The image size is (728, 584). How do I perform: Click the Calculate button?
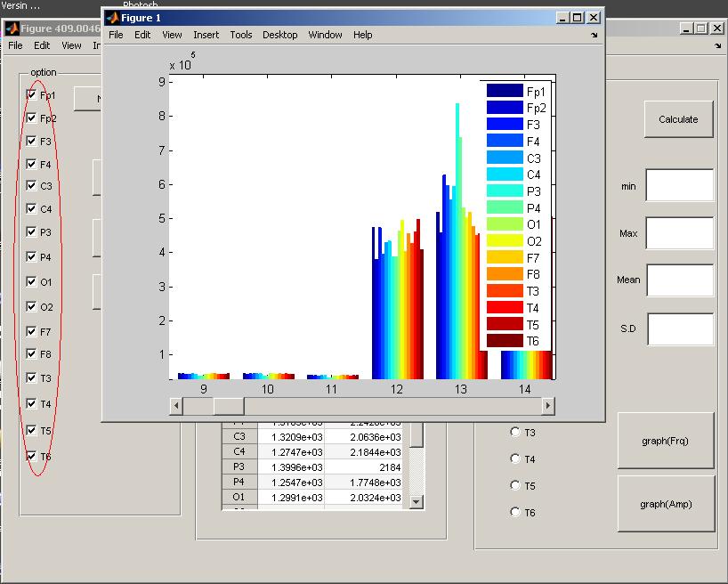click(678, 119)
